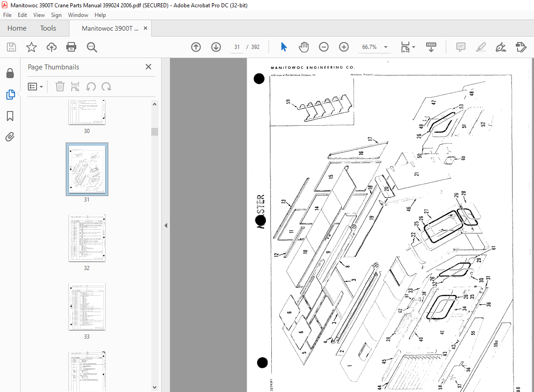Open the File menu
The width and height of the screenshot is (534, 392).
click(7, 15)
